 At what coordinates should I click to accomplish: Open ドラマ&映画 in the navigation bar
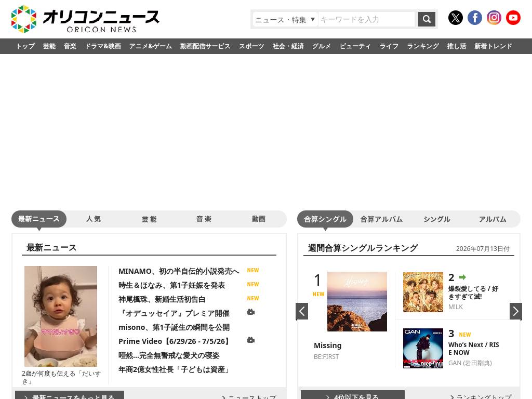tap(103, 46)
